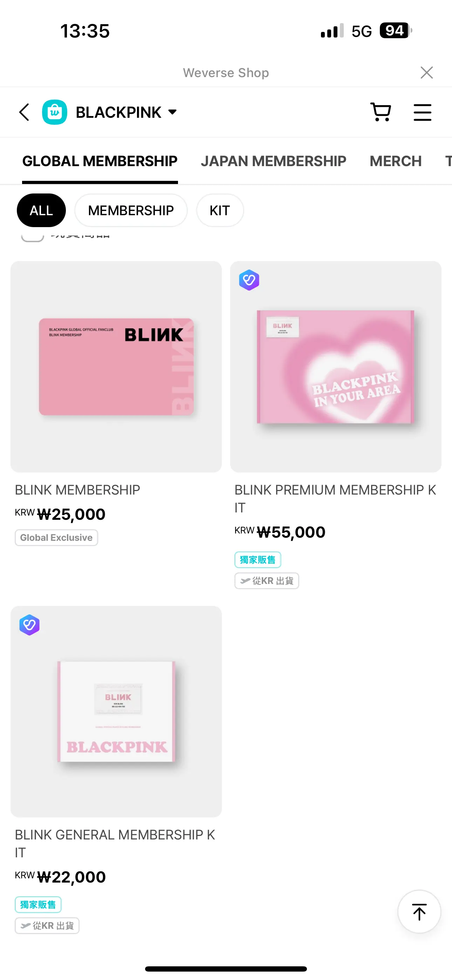This screenshot has height=980, width=452.
Task: Switch to MERCH tab
Action: (x=395, y=161)
